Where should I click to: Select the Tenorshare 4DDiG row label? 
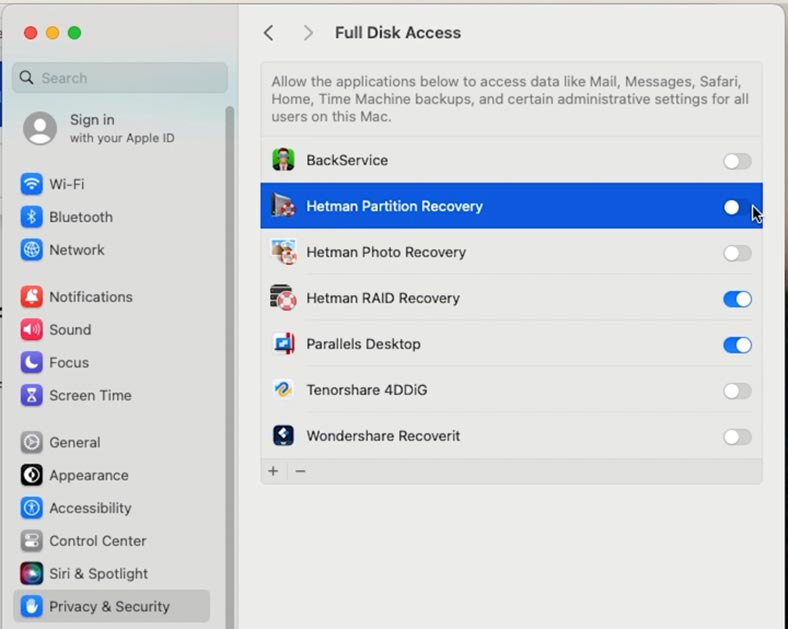coord(367,390)
